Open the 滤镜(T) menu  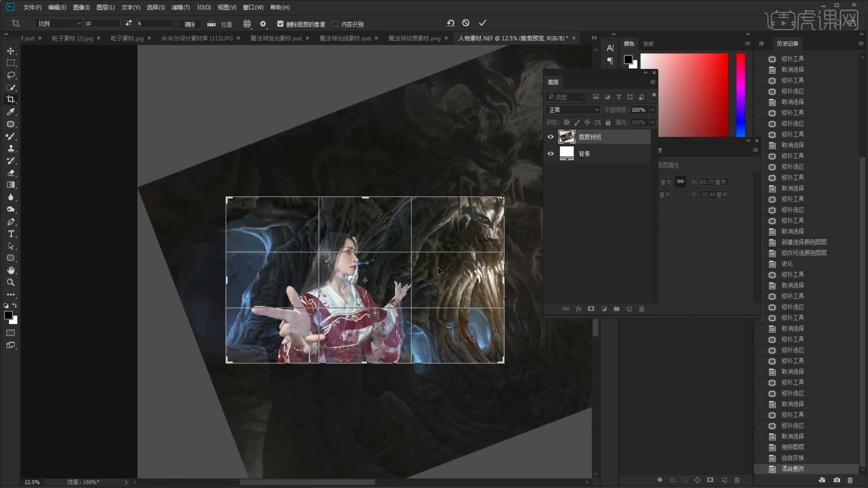coord(180,7)
